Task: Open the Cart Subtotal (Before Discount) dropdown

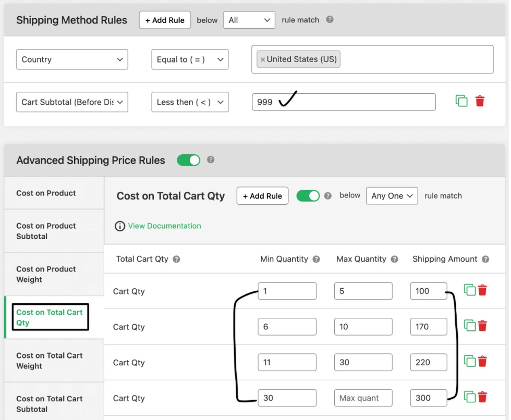Action: point(72,102)
